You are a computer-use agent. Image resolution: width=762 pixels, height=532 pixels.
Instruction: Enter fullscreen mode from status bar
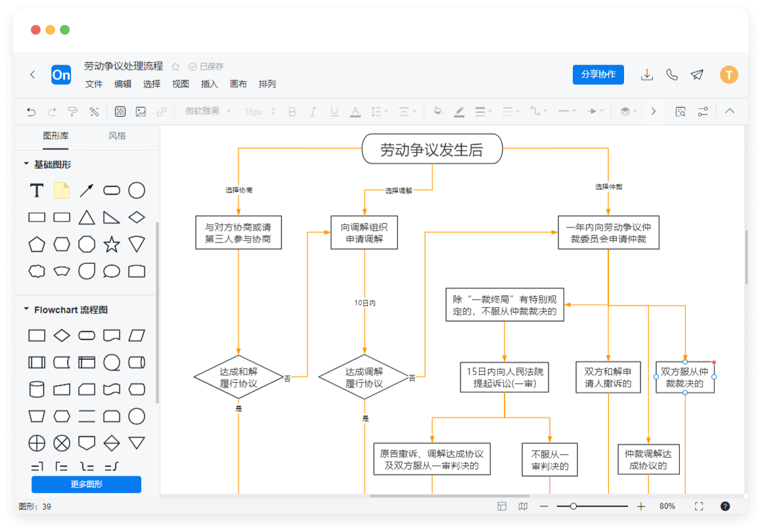(699, 506)
